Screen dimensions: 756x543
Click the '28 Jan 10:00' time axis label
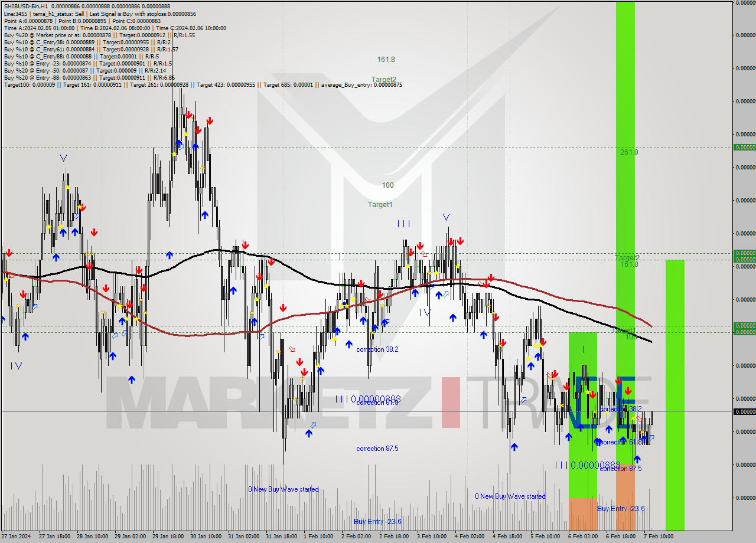click(x=93, y=537)
